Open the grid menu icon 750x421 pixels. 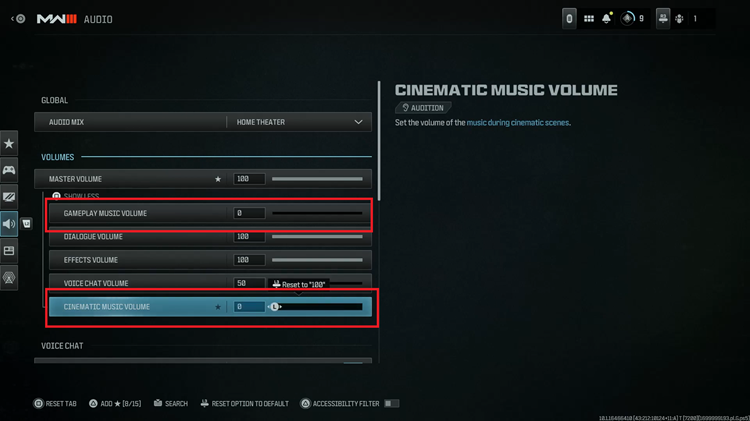coord(589,19)
